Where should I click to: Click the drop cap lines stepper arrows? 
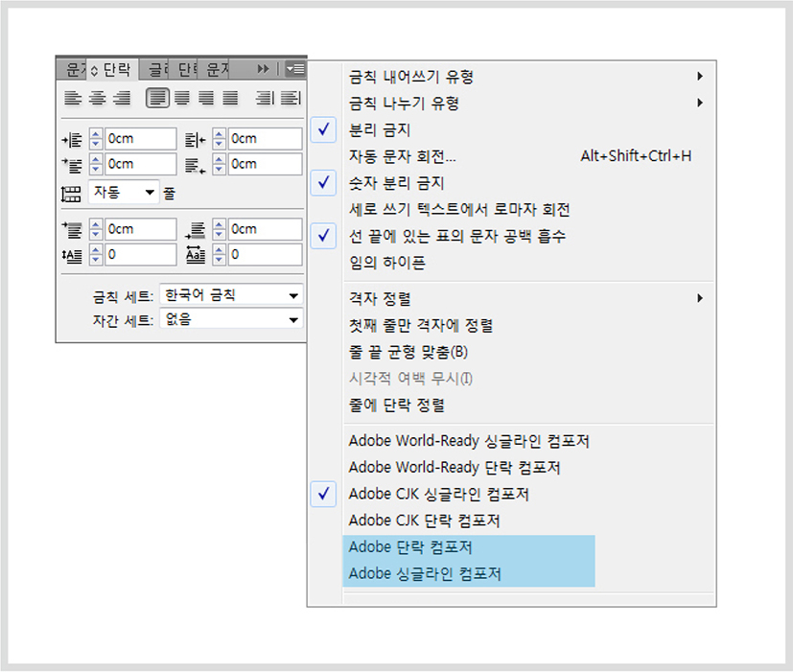(x=96, y=254)
